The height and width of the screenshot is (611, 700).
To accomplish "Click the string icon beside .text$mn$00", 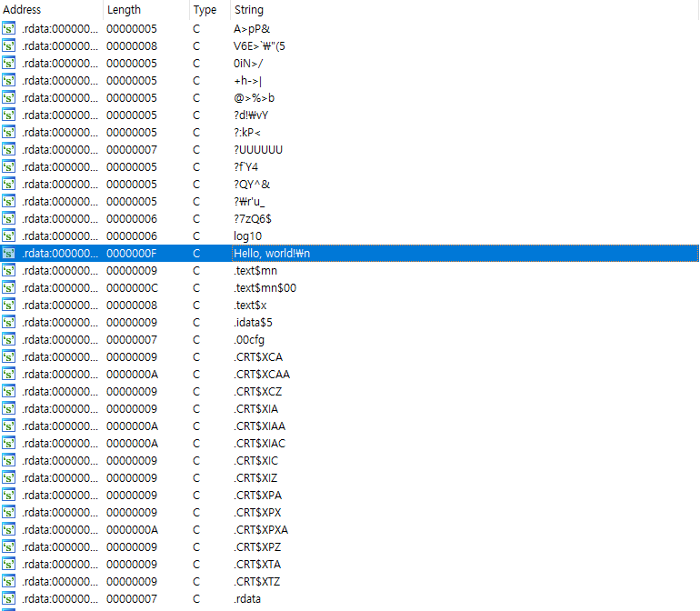I will [x=8, y=287].
